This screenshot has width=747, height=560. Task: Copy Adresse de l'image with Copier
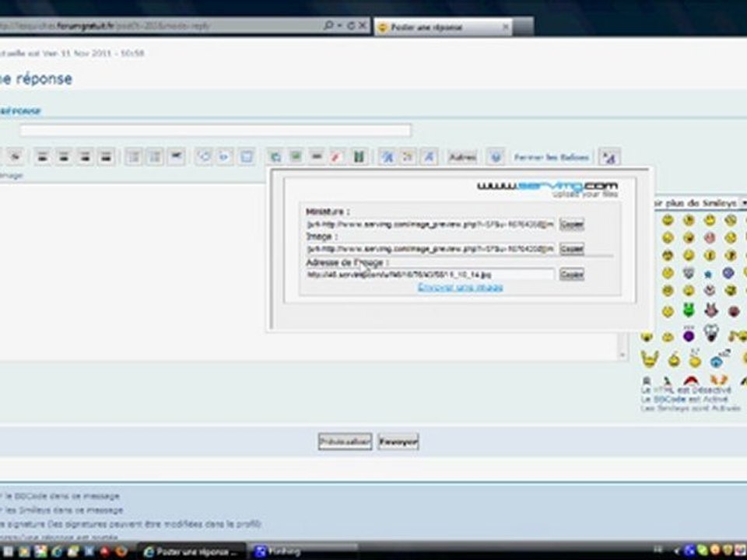(x=572, y=274)
